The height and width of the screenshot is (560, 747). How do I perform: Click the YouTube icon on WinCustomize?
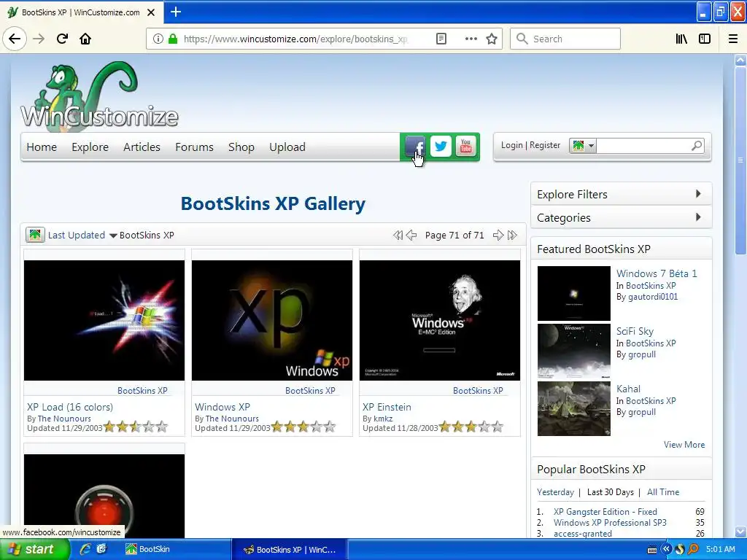pyautogui.click(x=465, y=147)
